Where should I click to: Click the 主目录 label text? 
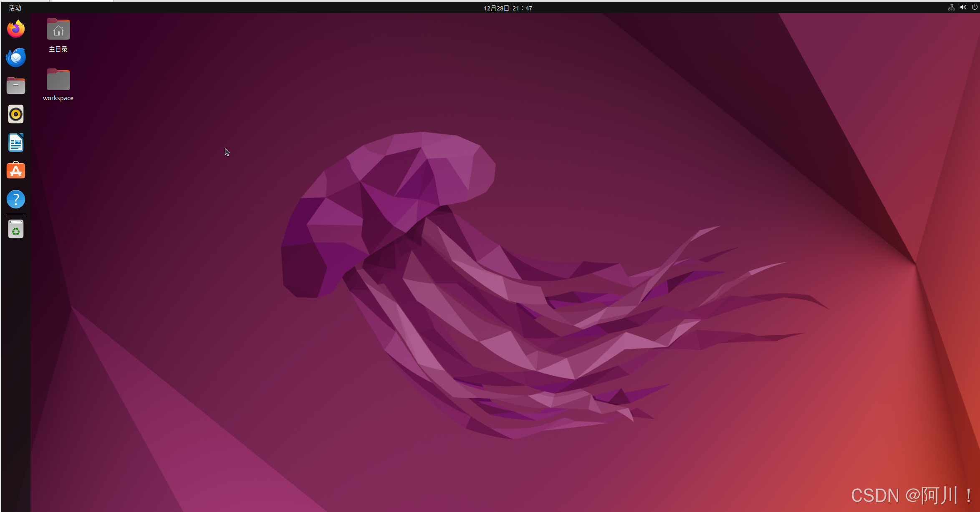click(58, 49)
